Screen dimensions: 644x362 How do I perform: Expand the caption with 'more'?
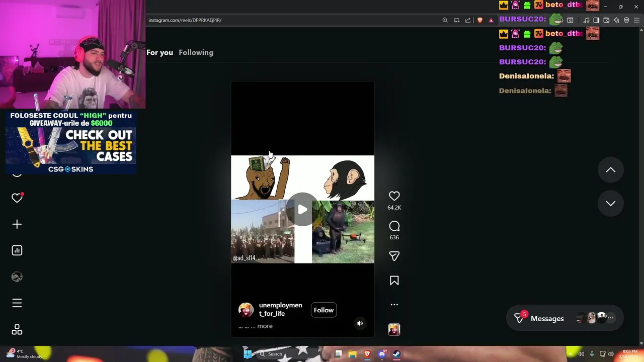(x=265, y=326)
